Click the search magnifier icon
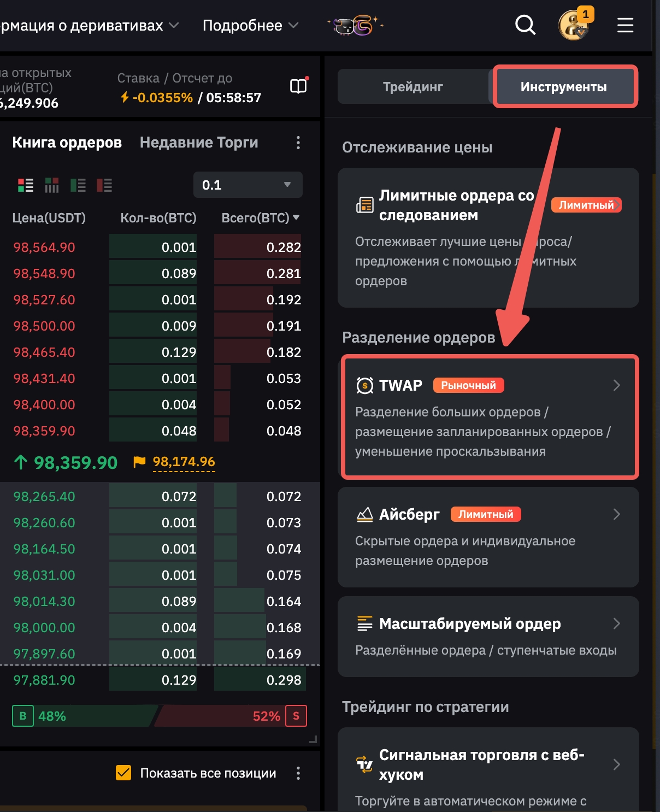 (x=525, y=25)
